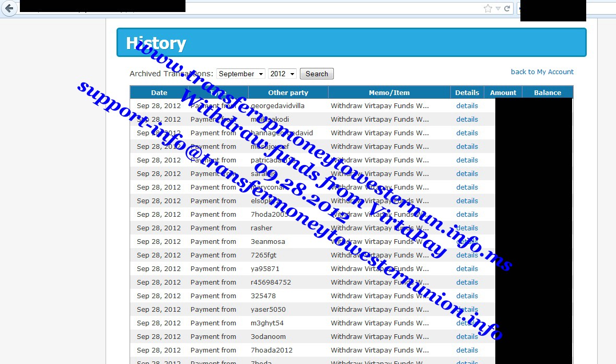View details for the 3odanoom payment

click(x=467, y=336)
